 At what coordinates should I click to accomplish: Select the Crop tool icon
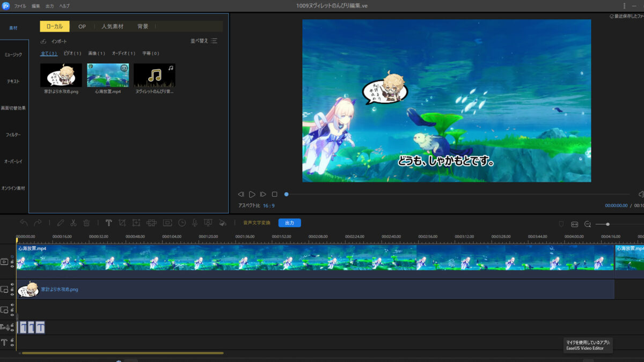[122, 223]
